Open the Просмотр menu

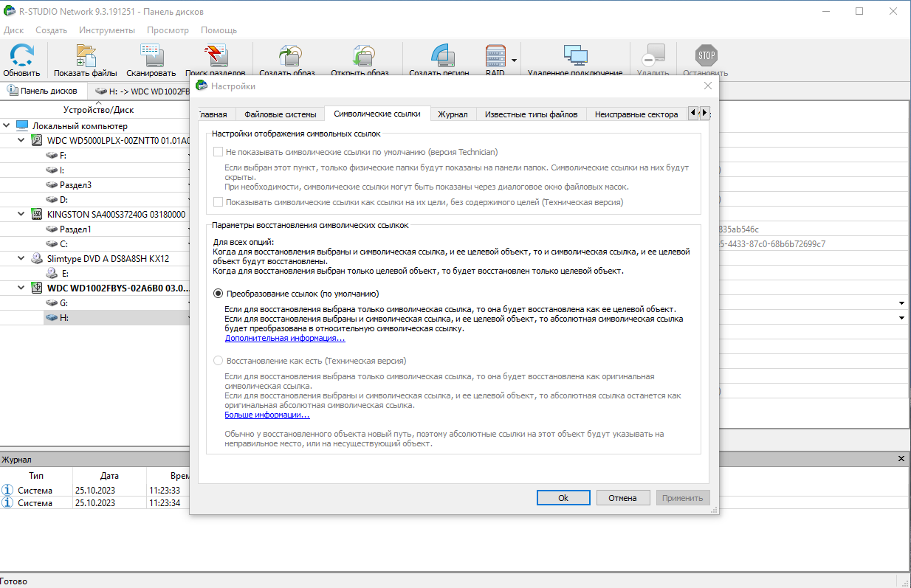tap(168, 30)
